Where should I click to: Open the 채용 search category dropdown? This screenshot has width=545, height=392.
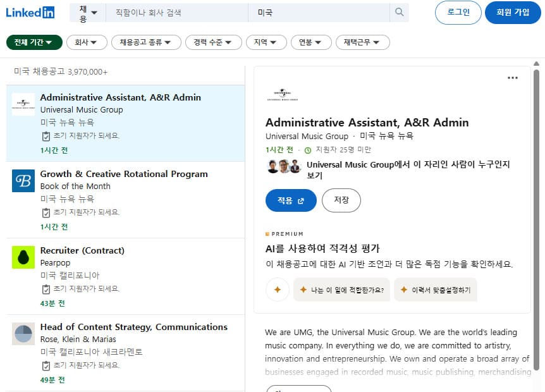tap(88, 13)
